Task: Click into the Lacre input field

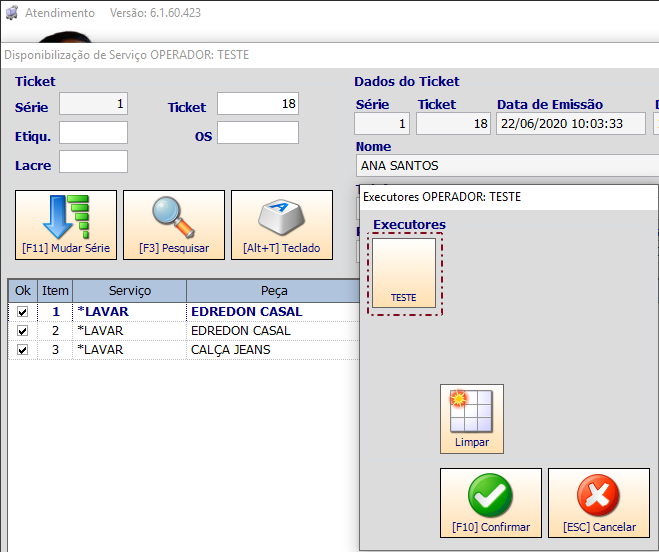Action: [x=93, y=161]
